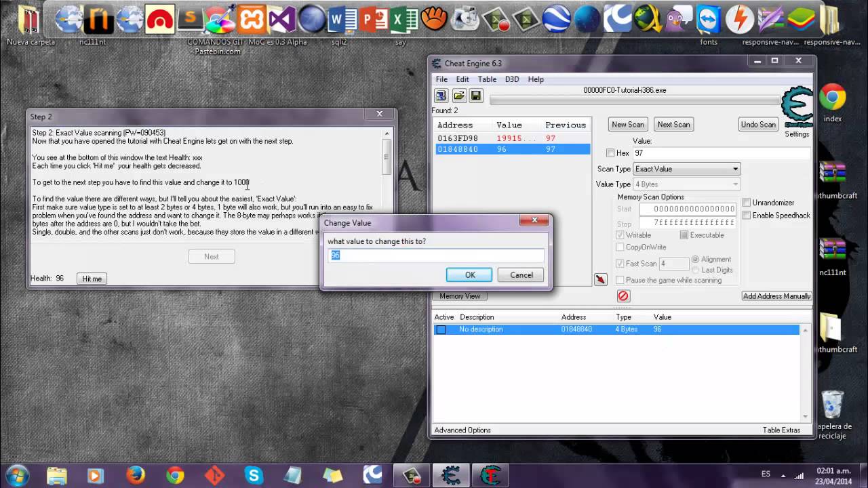
Task: Click the Next Scan button
Action: (x=673, y=124)
